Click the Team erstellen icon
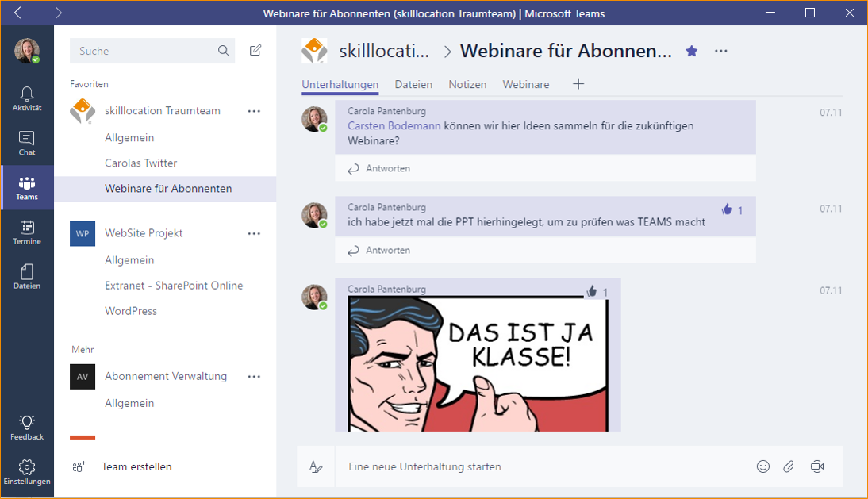The image size is (868, 499). [79, 467]
